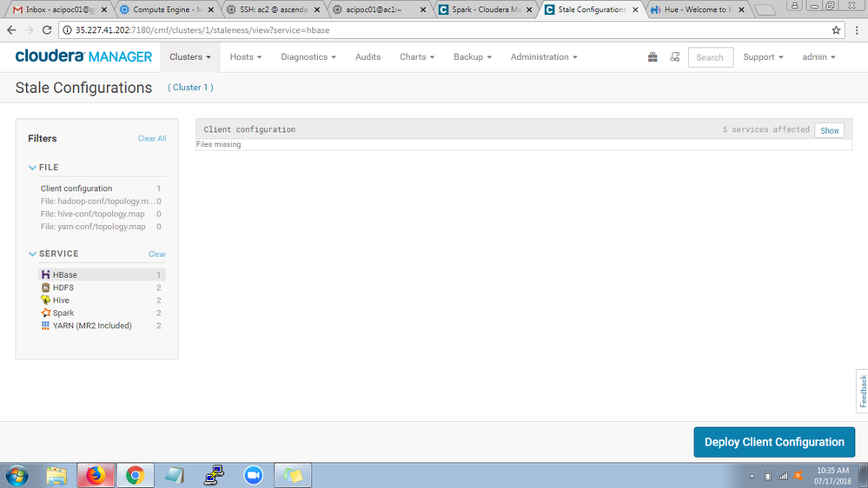868x488 pixels.
Task: Open a new browser tab
Action: click(x=765, y=10)
